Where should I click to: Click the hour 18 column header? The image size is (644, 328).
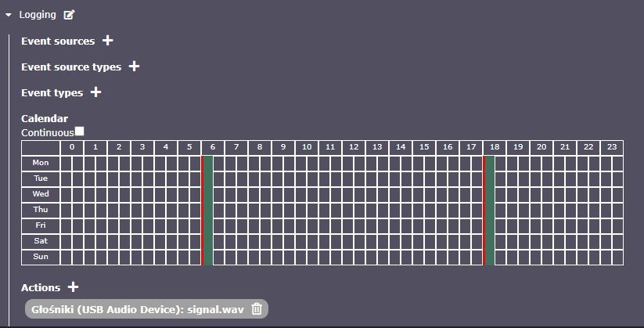(x=495, y=147)
